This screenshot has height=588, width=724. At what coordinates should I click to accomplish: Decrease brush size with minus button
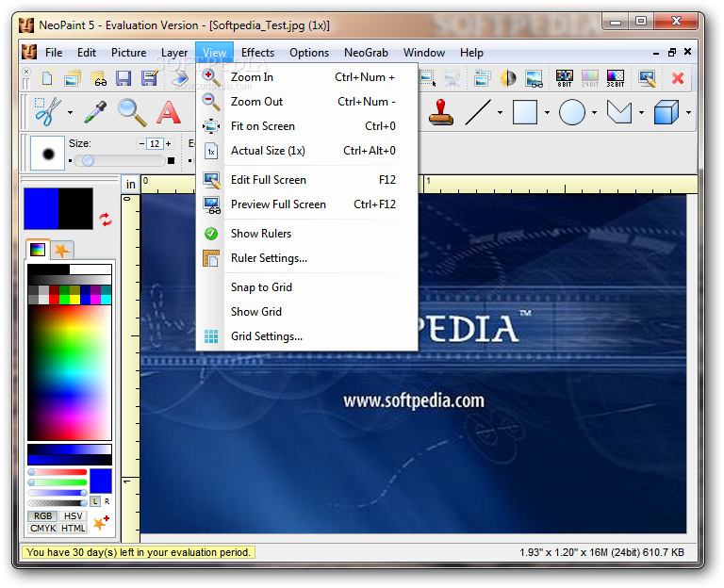click(141, 144)
